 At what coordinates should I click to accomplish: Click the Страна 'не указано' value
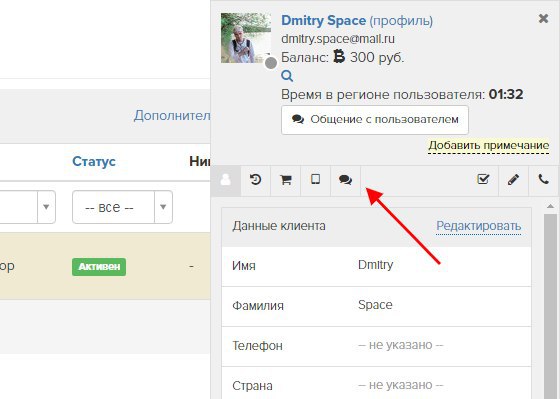click(x=401, y=385)
